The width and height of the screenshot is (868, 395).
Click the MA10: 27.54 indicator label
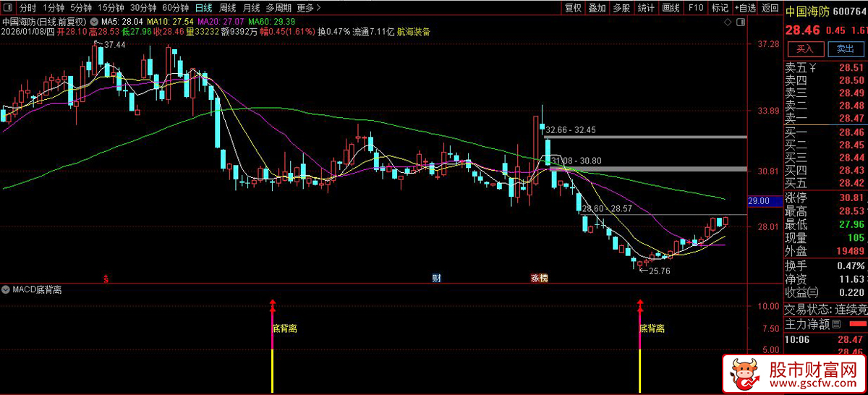click(170, 22)
